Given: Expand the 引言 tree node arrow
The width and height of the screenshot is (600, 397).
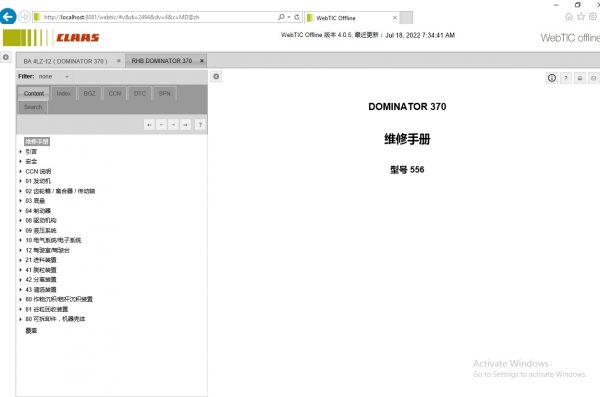Looking at the screenshot, I should 21,152.
